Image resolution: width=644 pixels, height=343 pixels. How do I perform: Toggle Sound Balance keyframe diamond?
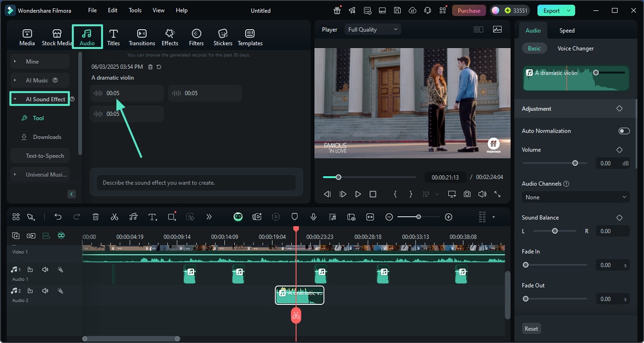tap(619, 218)
